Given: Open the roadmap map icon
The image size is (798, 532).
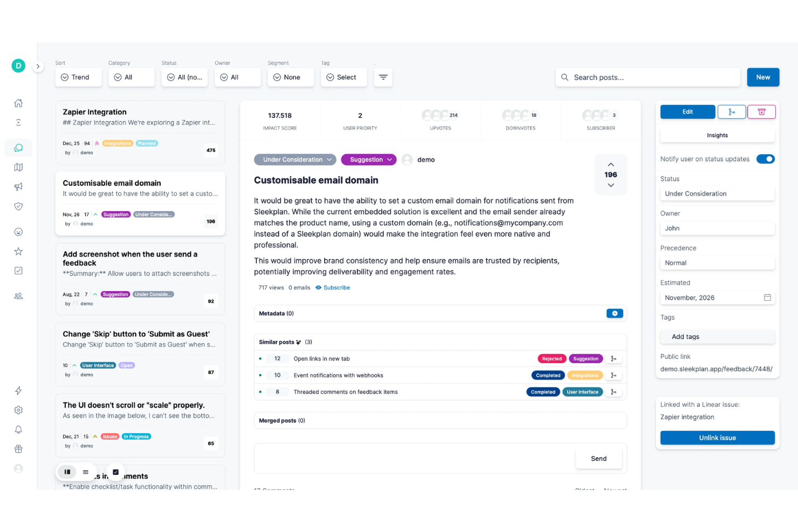Looking at the screenshot, I should coord(18,167).
